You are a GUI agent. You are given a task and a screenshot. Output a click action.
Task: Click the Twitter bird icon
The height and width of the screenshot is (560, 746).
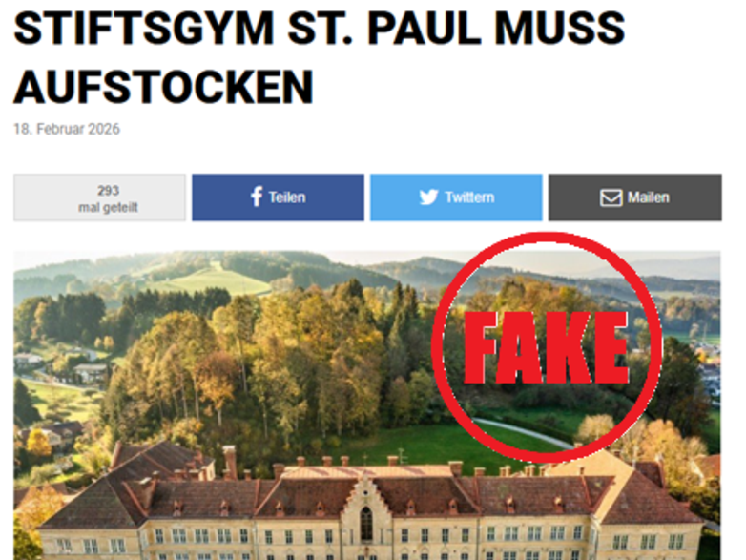click(428, 197)
